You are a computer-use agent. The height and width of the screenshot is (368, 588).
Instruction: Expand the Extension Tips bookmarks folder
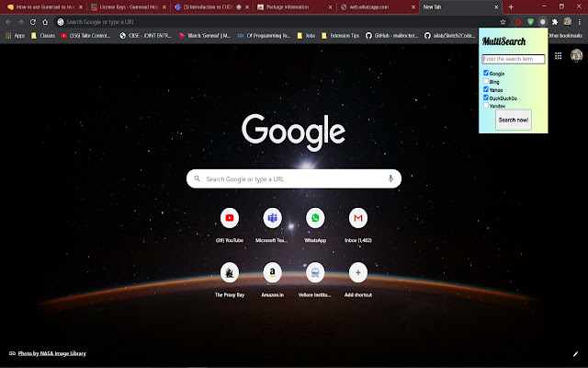pyautogui.click(x=341, y=36)
